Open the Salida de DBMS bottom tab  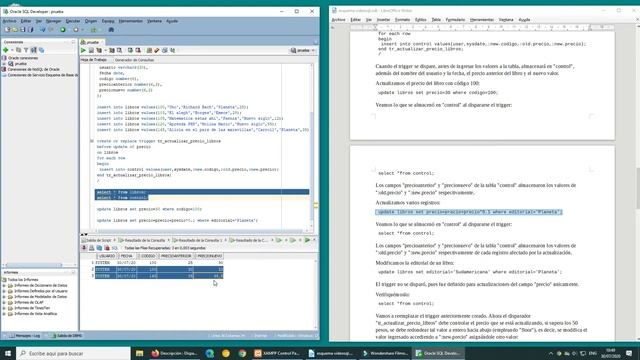pyautogui.click(x=67, y=336)
